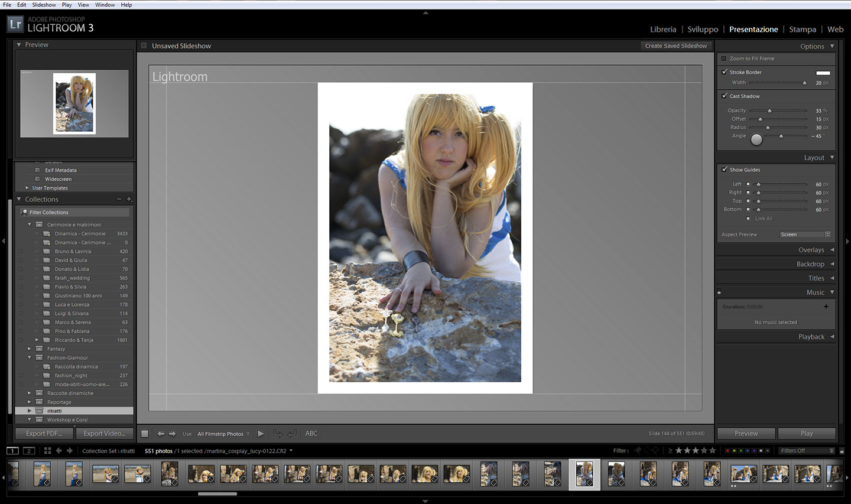Click the red color label filter
This screenshot has height=504, width=851.
(727, 451)
